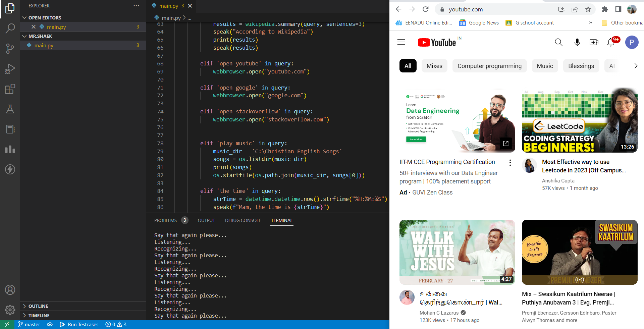This screenshot has height=329, width=644.
Task: Click the YouTube Create video icon
Action: tap(594, 42)
